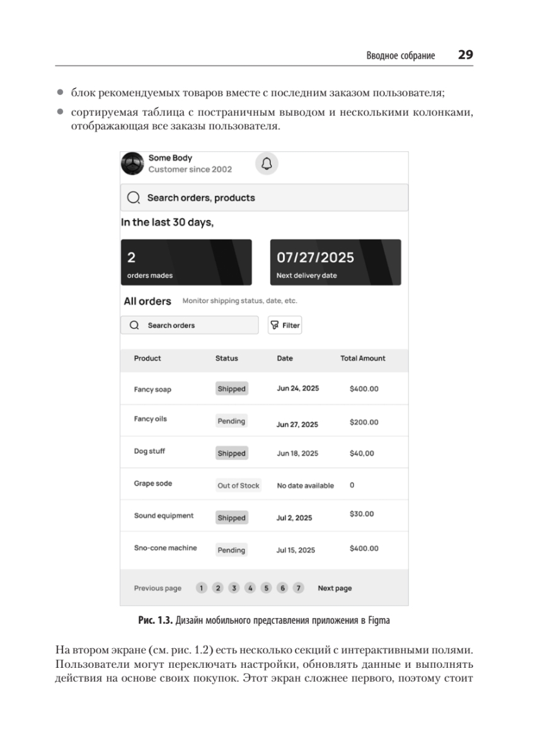Click the user profile avatar
The image size is (535, 756).
coord(132,164)
